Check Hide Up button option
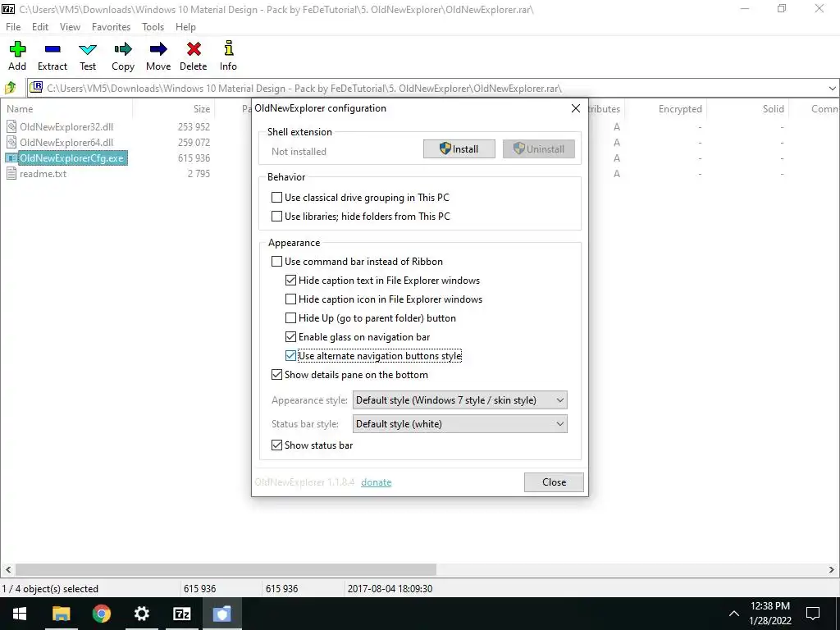 [x=291, y=318]
